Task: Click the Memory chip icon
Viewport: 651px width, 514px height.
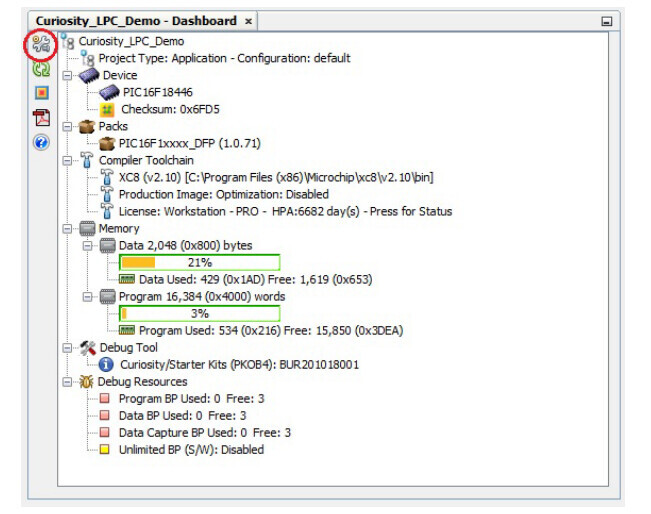Action: [87, 229]
